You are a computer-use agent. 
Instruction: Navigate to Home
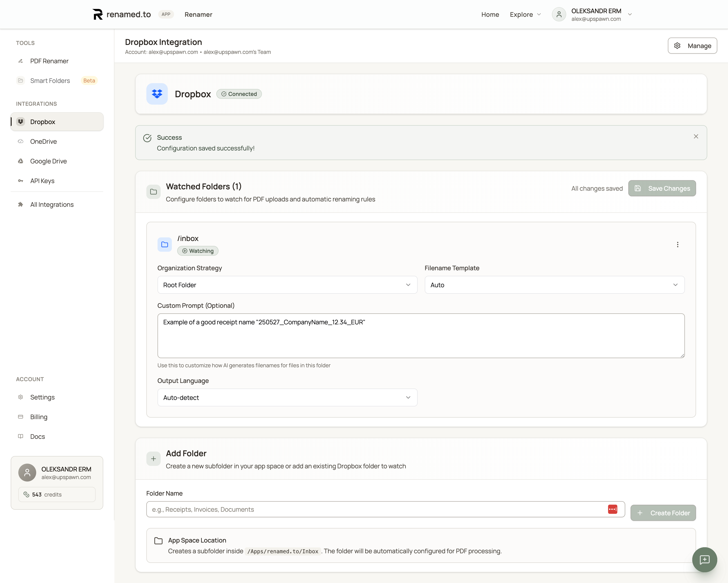tap(490, 15)
